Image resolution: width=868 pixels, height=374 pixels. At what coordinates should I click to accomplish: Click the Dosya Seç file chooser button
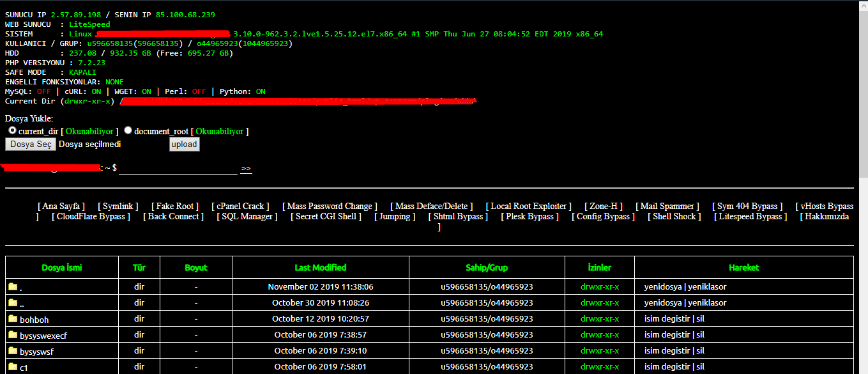[31, 144]
